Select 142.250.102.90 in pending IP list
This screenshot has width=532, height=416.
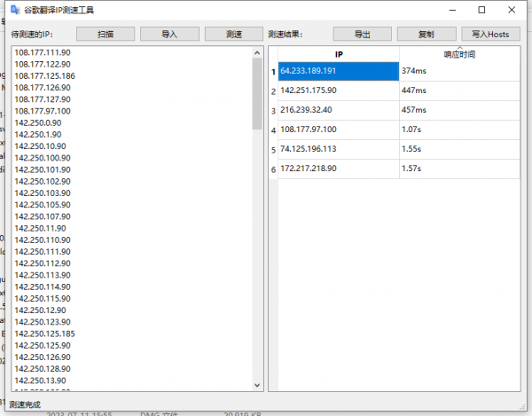pyautogui.click(x=43, y=182)
